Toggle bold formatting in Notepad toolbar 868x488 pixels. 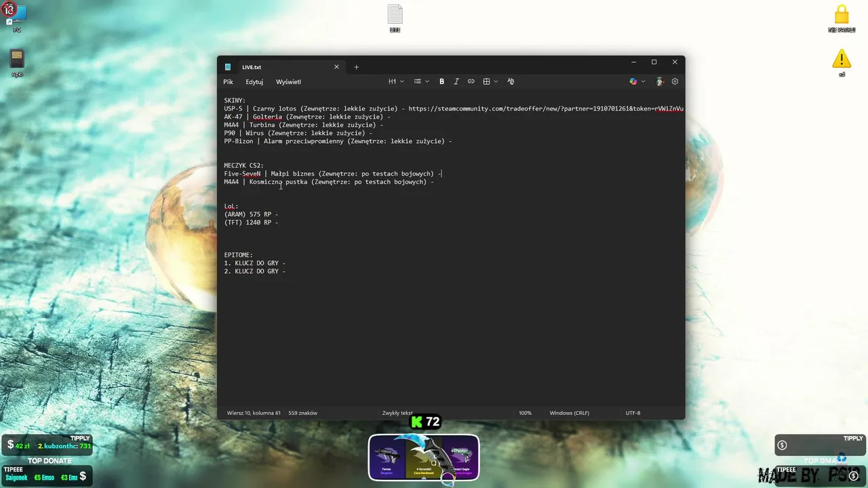pyautogui.click(x=441, y=81)
